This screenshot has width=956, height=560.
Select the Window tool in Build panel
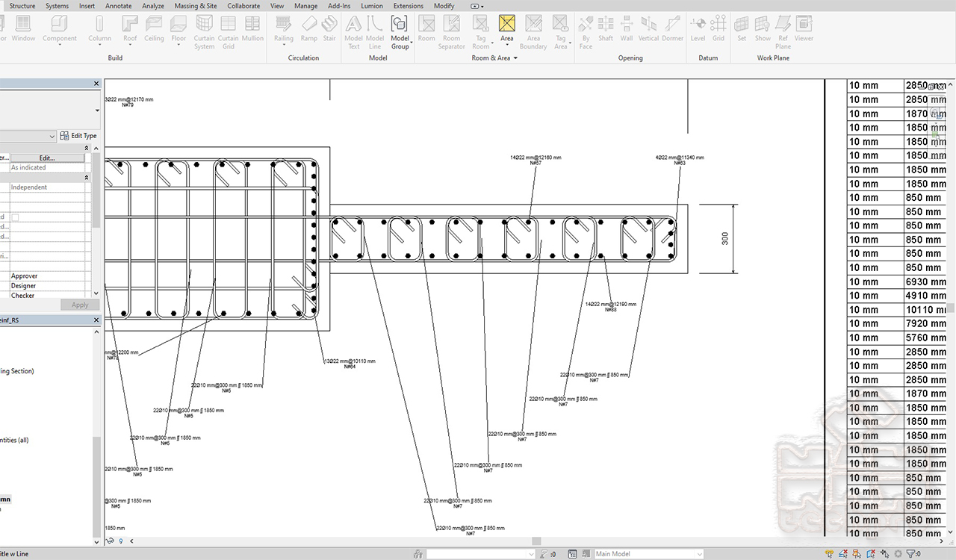(x=23, y=30)
